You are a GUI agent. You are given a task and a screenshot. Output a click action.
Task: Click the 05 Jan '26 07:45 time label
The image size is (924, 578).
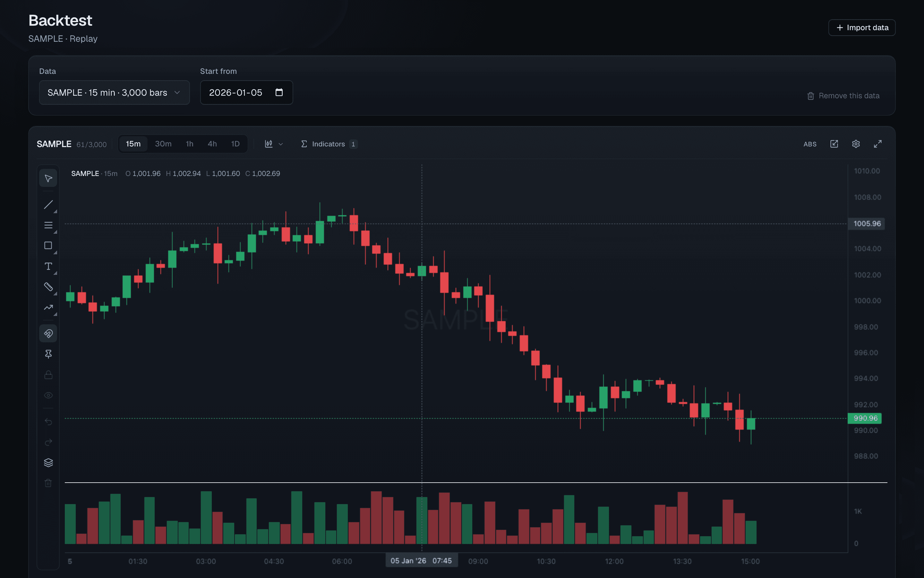pos(422,561)
